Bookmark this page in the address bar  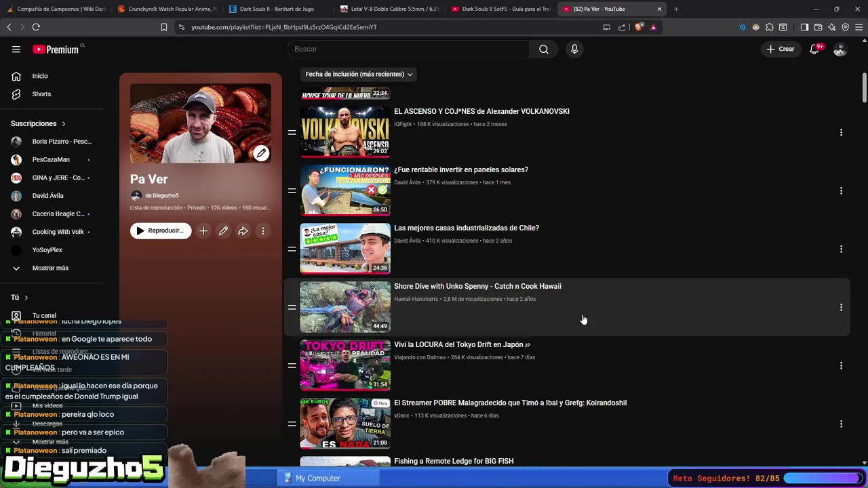(164, 27)
